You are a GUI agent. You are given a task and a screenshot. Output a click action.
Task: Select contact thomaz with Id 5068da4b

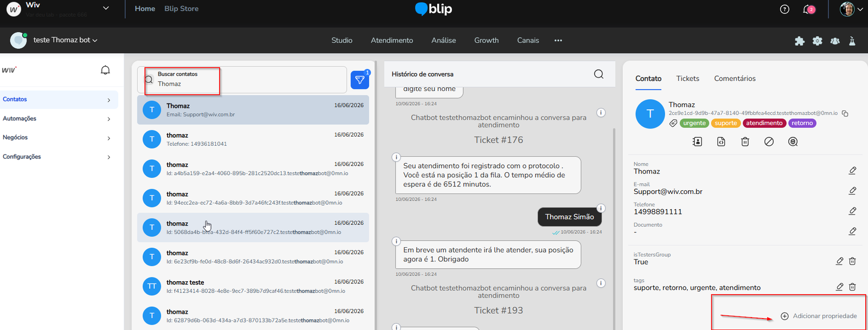click(253, 228)
